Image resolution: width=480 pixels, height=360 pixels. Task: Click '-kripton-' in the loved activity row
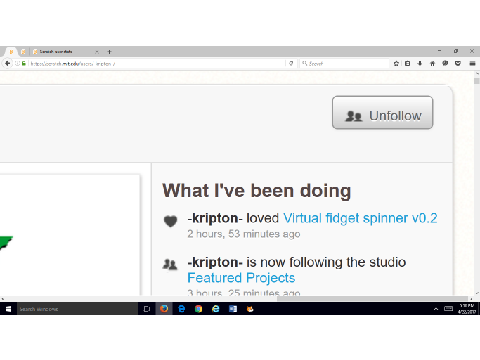coord(215,218)
